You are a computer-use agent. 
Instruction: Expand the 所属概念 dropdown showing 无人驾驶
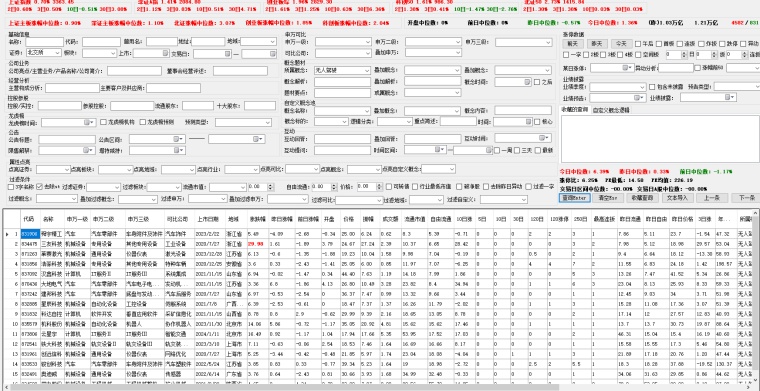pyautogui.click(x=343, y=71)
